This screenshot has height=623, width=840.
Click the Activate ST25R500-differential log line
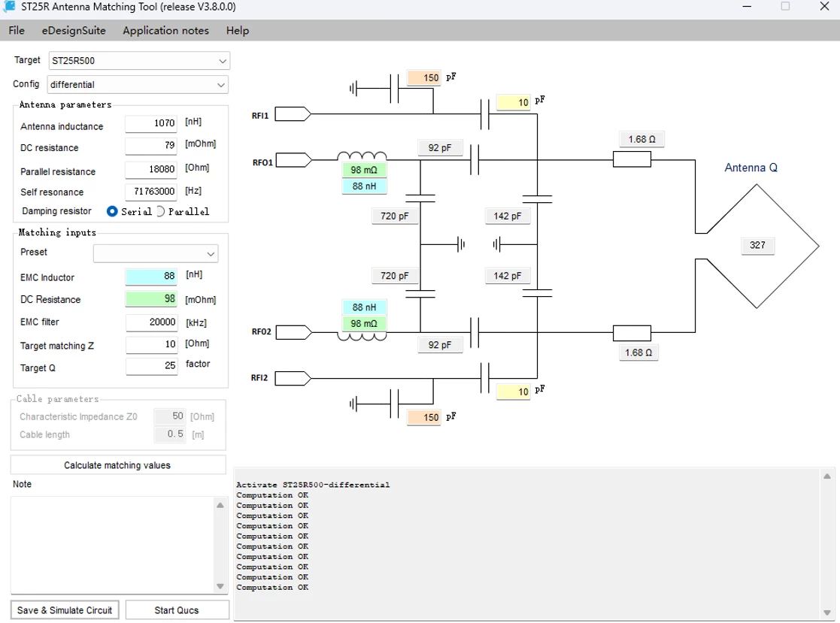[313, 485]
